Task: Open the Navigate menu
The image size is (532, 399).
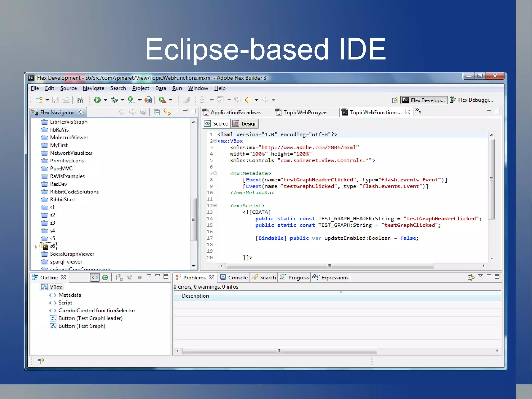Action: [x=94, y=88]
